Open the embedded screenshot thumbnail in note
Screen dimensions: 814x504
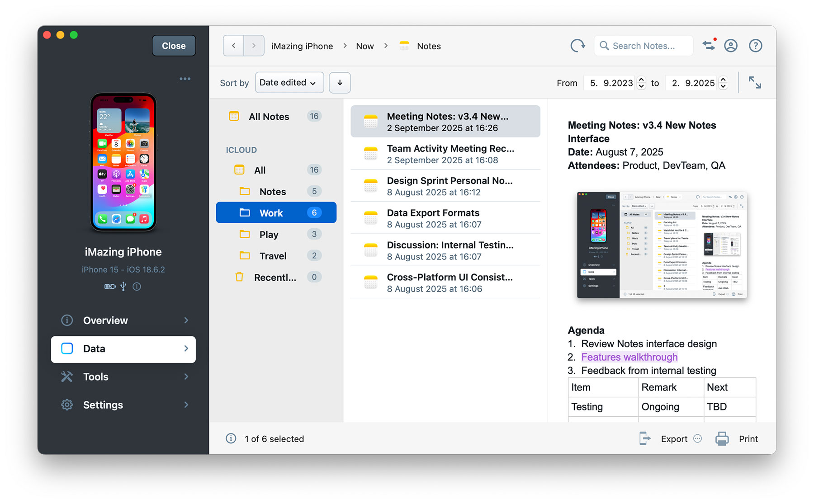(x=662, y=245)
